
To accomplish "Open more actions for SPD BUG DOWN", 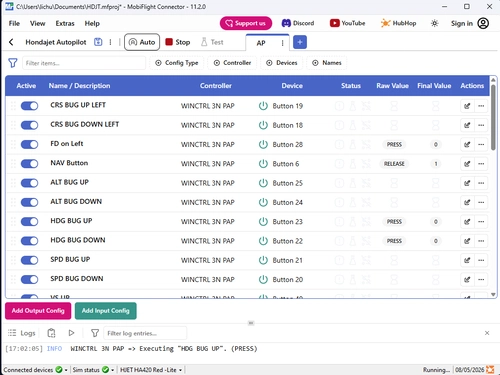I will click(x=481, y=280).
